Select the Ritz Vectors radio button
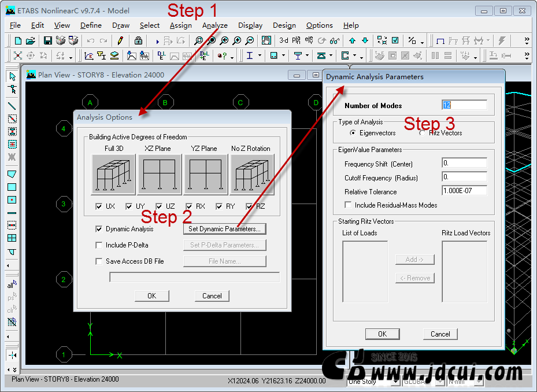Viewport: 537px width, 392px height. pyautogui.click(x=423, y=133)
